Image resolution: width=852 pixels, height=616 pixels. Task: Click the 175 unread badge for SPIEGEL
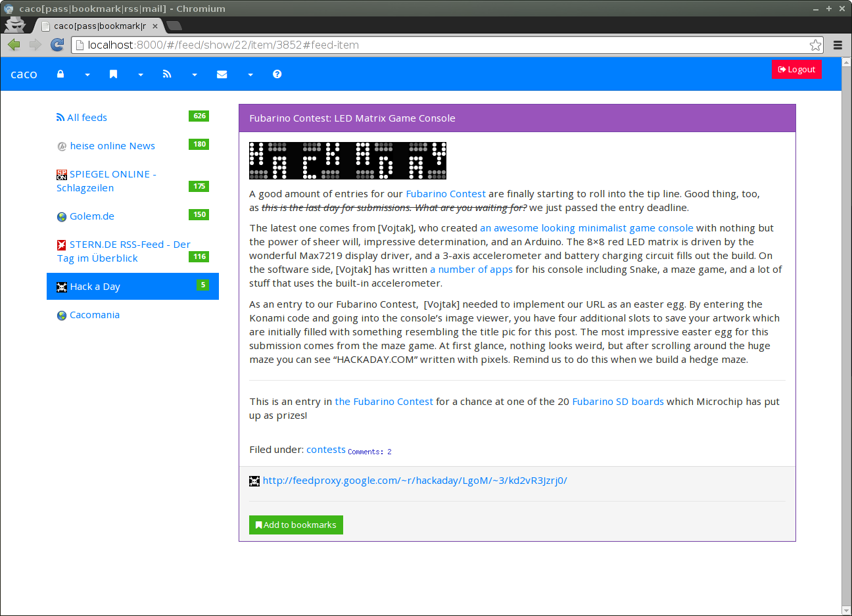pyautogui.click(x=199, y=186)
